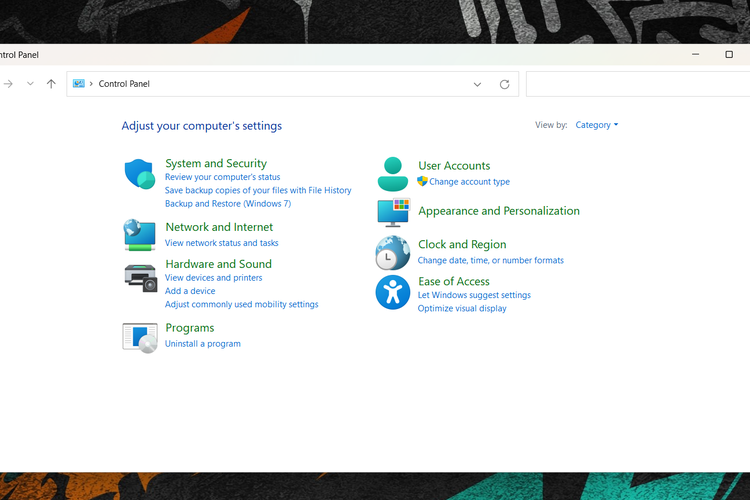Click Change date, time, or number formats
Viewport: 750px width, 500px height.
click(x=490, y=260)
